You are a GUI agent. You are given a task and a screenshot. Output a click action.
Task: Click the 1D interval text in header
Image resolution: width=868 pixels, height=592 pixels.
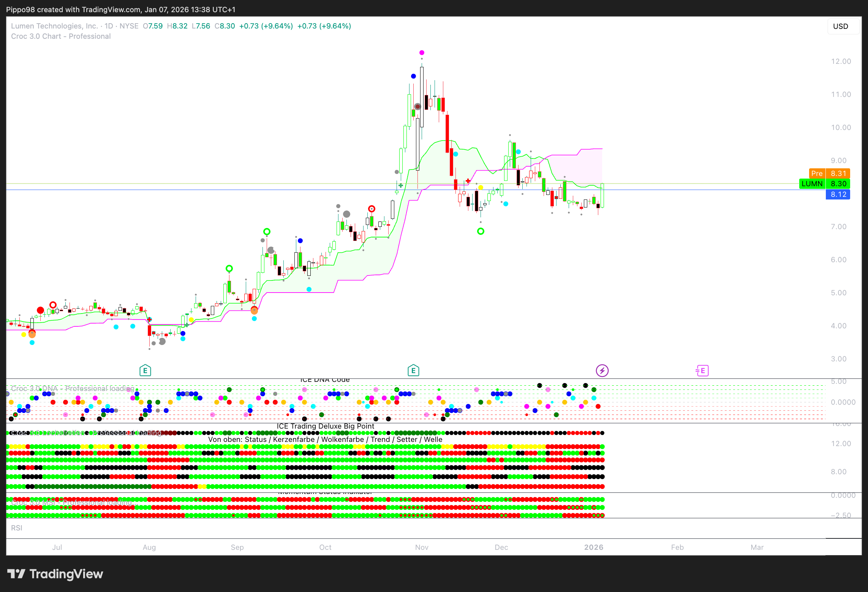109,26
